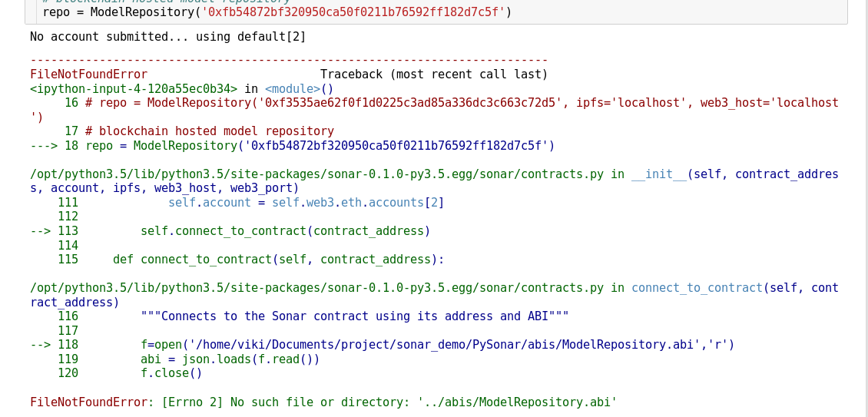
Task: Click the final FileNotFoundError Errno 2 message
Action: [323, 402]
